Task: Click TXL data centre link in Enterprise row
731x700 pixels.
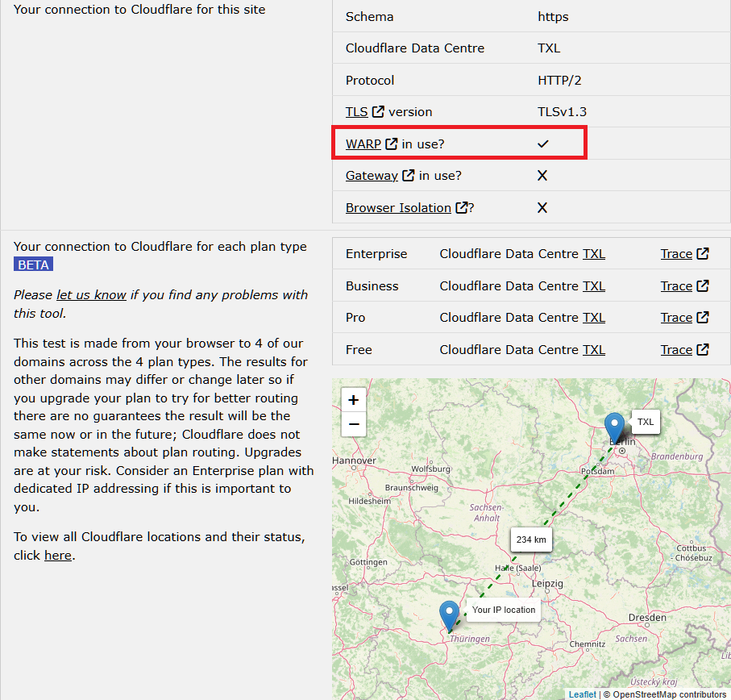Action: pos(594,254)
